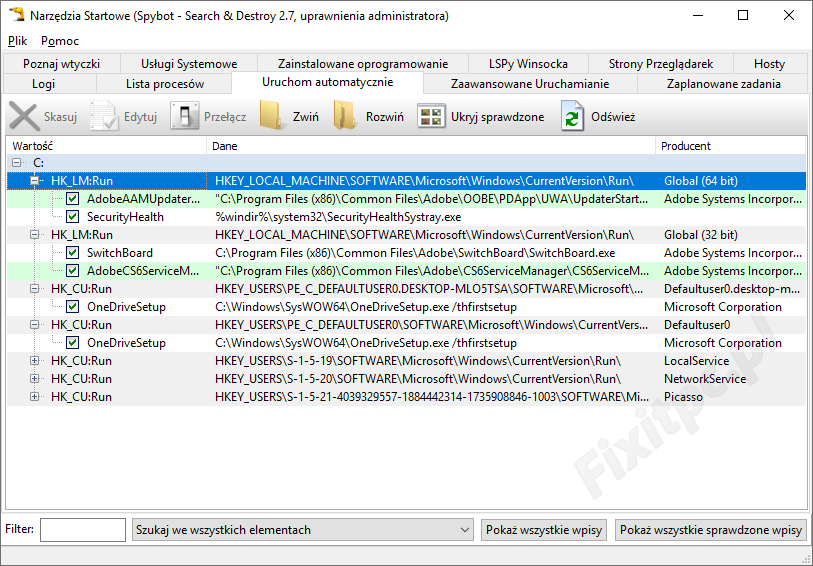This screenshot has height=566, width=813.
Task: Open Zaawansowane Uruchamianie tab
Action: tap(530, 84)
